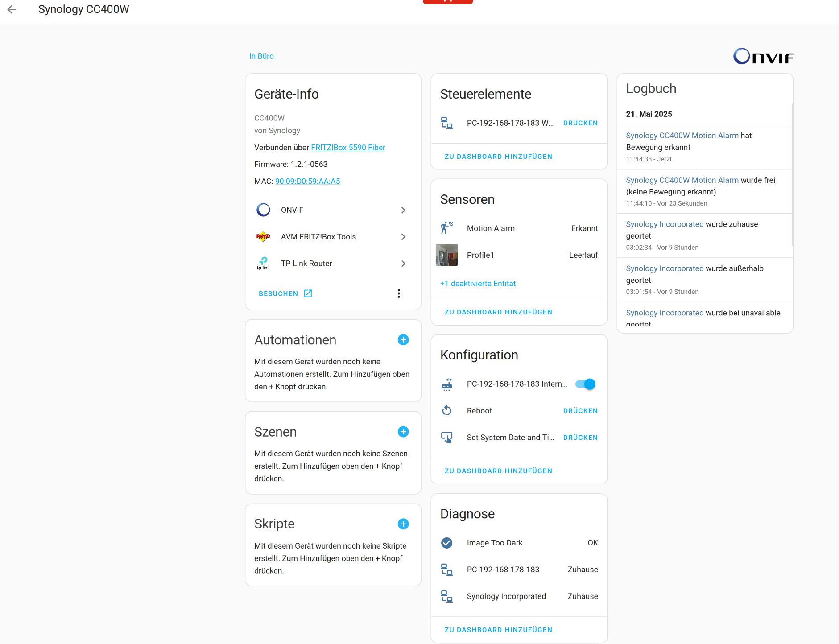The height and width of the screenshot is (644, 839).
Task: Click DRÜCKEN next to Set System Date and Ti...
Action: pos(580,438)
